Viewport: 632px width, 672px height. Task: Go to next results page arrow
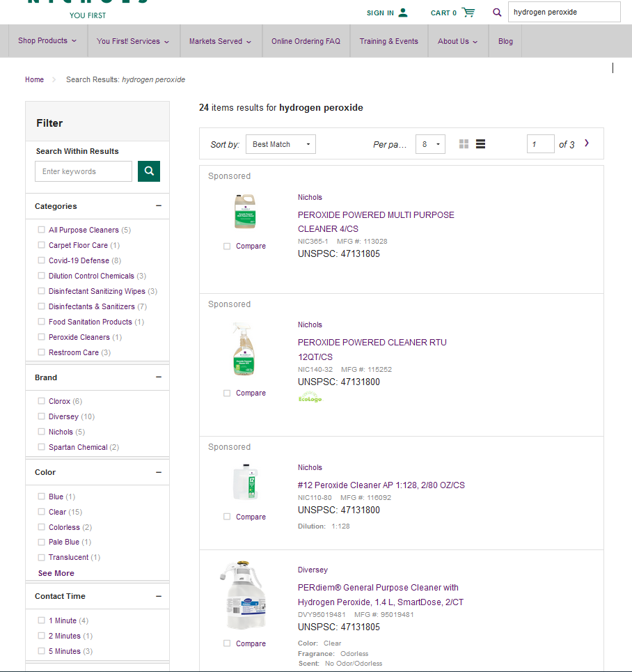[x=587, y=143]
